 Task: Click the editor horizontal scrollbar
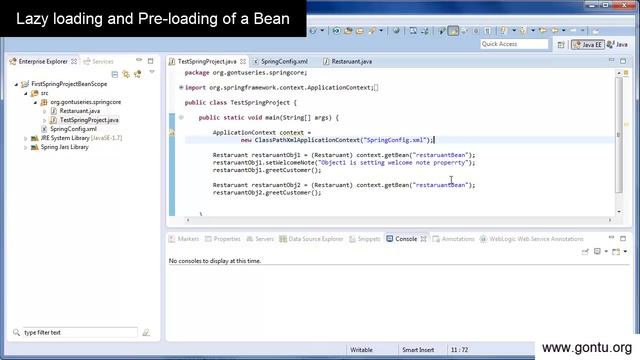[399, 220]
